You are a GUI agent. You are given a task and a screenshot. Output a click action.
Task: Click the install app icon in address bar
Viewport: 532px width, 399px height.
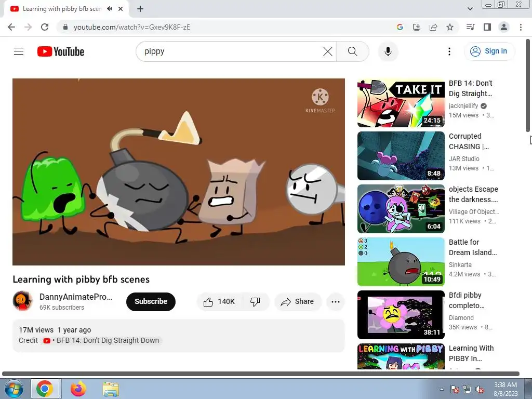tap(416, 27)
